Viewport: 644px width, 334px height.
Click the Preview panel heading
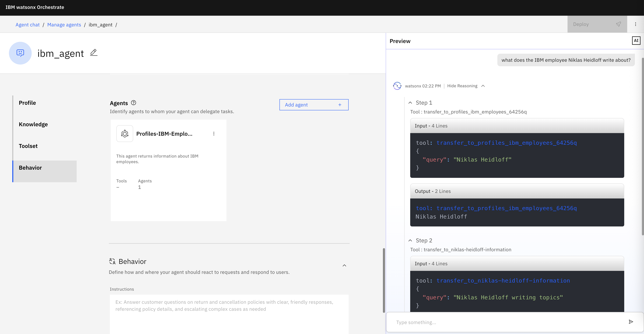pos(400,41)
